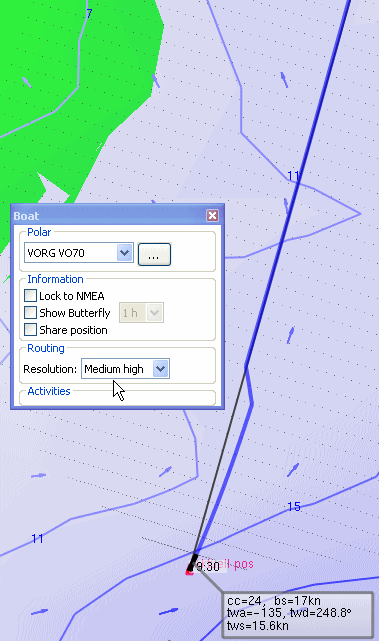This screenshot has height=641, width=379.
Task: Open the polar file browse button
Action: (x=154, y=254)
